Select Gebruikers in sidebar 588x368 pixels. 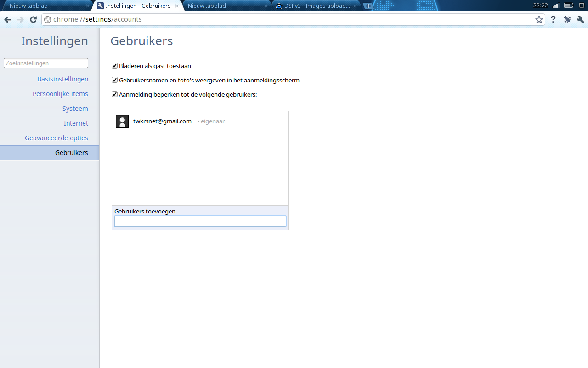pyautogui.click(x=50, y=153)
